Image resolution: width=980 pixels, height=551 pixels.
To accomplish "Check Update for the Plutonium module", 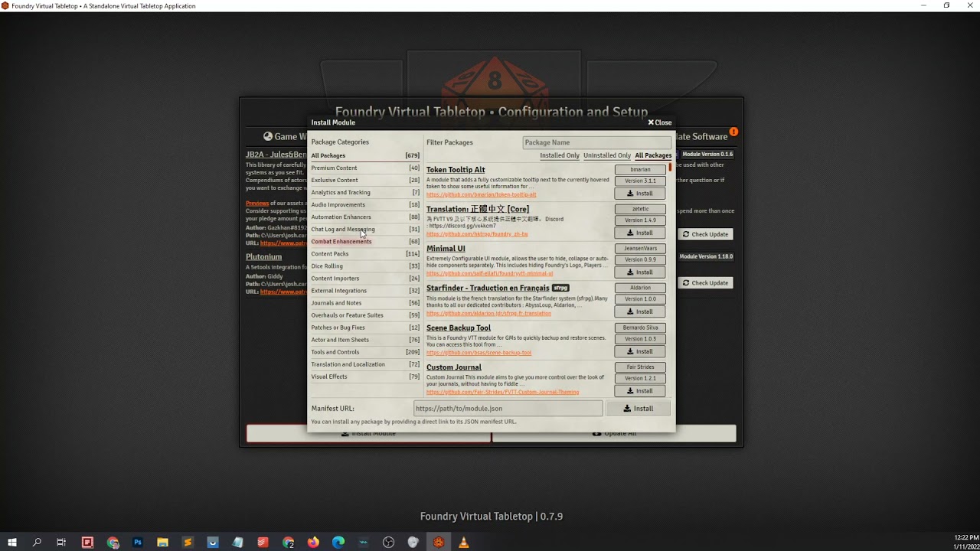I will (x=706, y=282).
